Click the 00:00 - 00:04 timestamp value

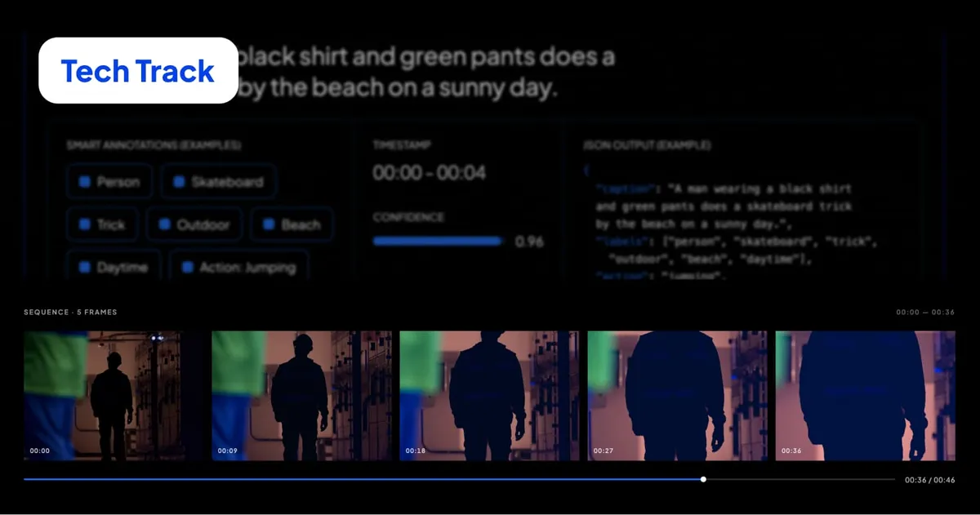tap(430, 172)
